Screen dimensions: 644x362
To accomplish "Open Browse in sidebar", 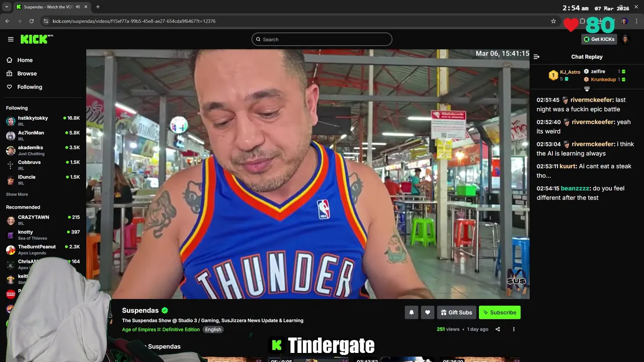I will [27, 73].
